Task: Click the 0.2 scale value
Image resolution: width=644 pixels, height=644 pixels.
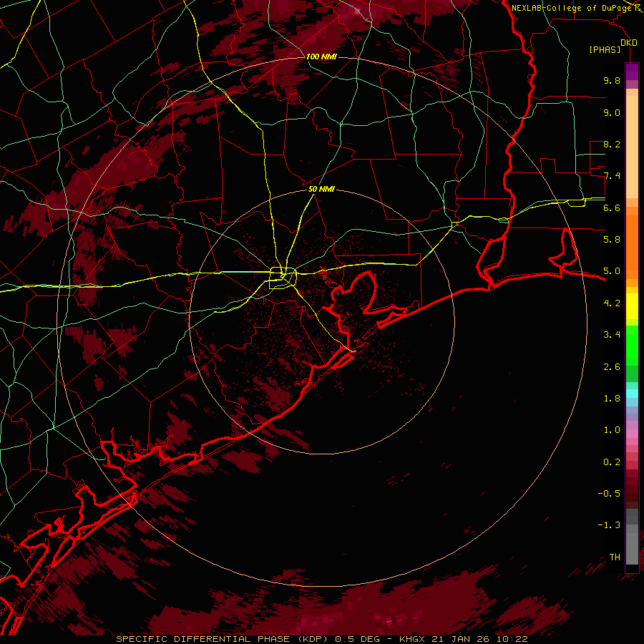Action: coord(612,462)
